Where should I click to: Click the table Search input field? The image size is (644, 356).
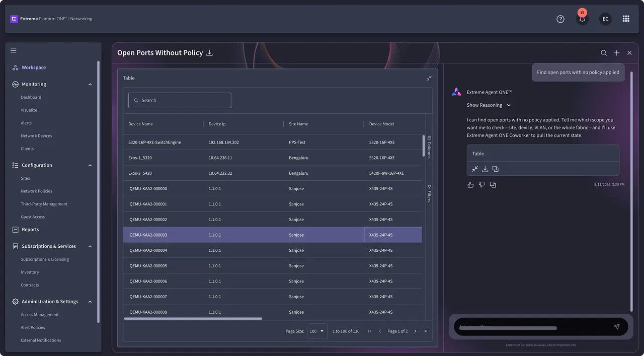pyautogui.click(x=180, y=100)
